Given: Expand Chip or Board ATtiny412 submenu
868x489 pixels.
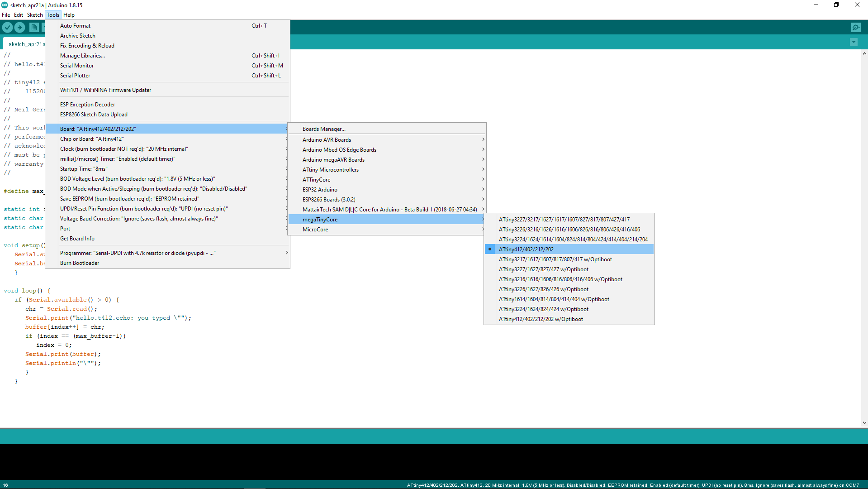Looking at the screenshot, I should tap(167, 139).
